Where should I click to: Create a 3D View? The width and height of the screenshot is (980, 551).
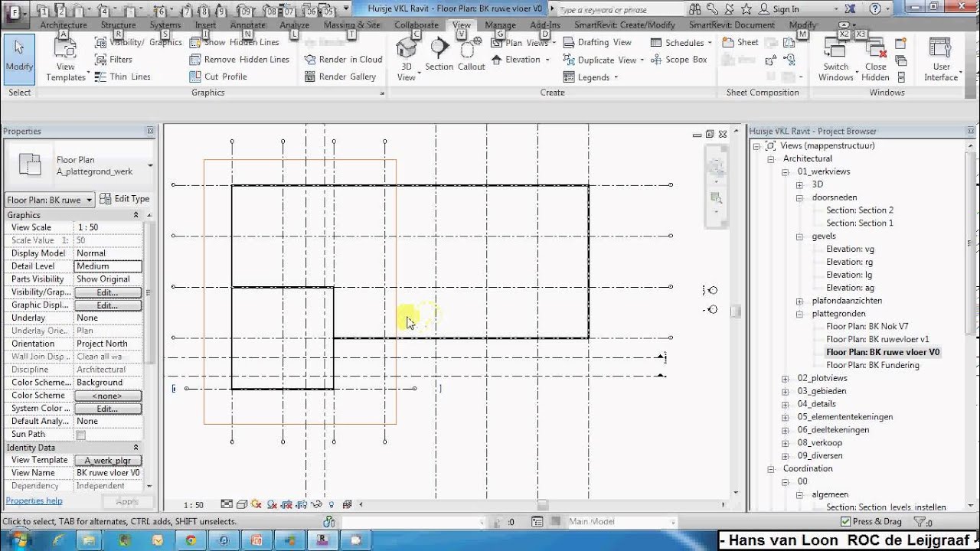coord(407,60)
